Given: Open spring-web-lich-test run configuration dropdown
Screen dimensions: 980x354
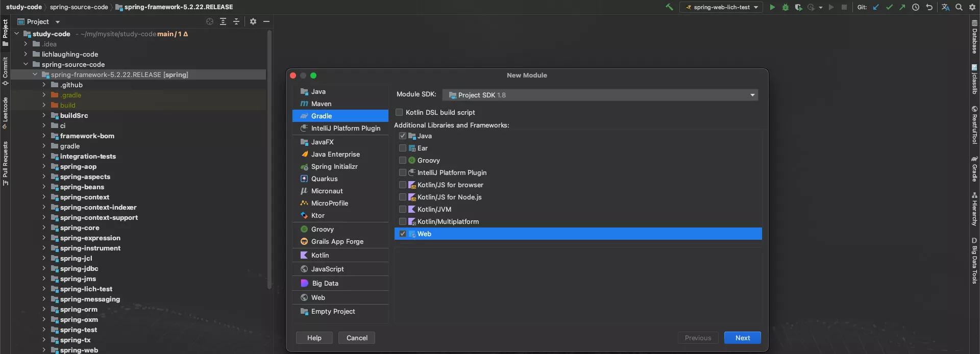Looking at the screenshot, I should 722,7.
